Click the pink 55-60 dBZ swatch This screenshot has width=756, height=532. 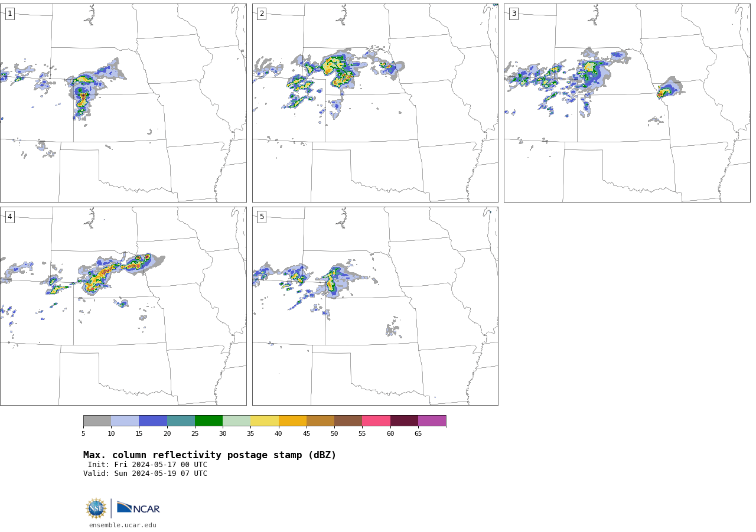click(x=376, y=421)
